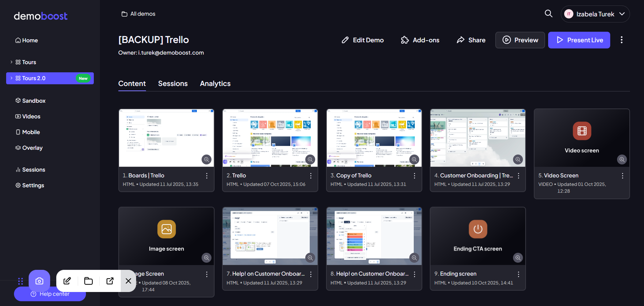Click the 5. Video Screen title
Image resolution: width=644 pixels, height=306 pixels.
(x=558, y=175)
